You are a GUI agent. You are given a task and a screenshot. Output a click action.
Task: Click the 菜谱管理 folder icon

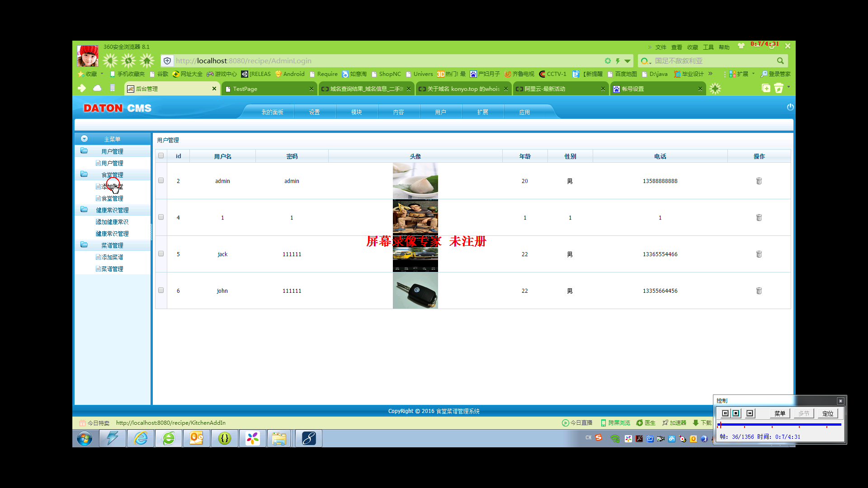tap(84, 245)
